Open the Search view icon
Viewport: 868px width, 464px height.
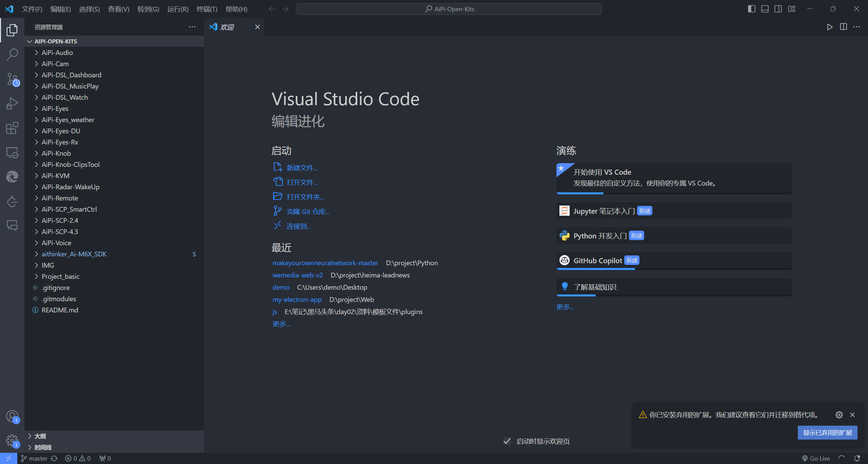[12, 55]
